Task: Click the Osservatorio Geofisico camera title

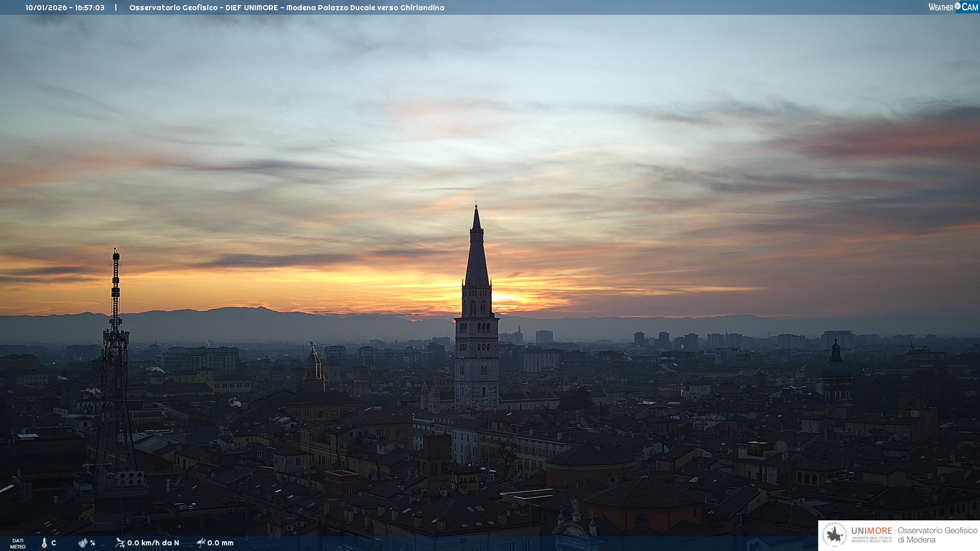Action: click(286, 8)
